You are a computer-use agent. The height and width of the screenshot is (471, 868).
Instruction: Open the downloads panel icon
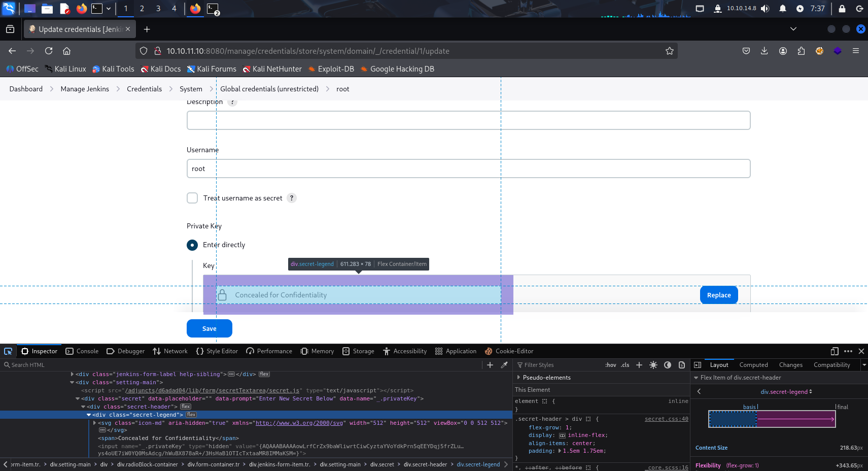tap(765, 51)
